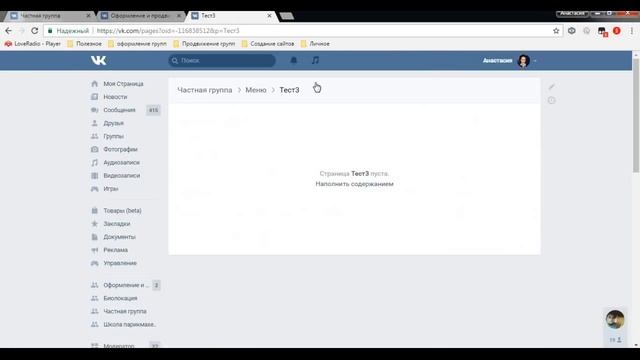Click Наполнить содержанием link
This screenshot has height=360, width=640.
tap(354, 184)
